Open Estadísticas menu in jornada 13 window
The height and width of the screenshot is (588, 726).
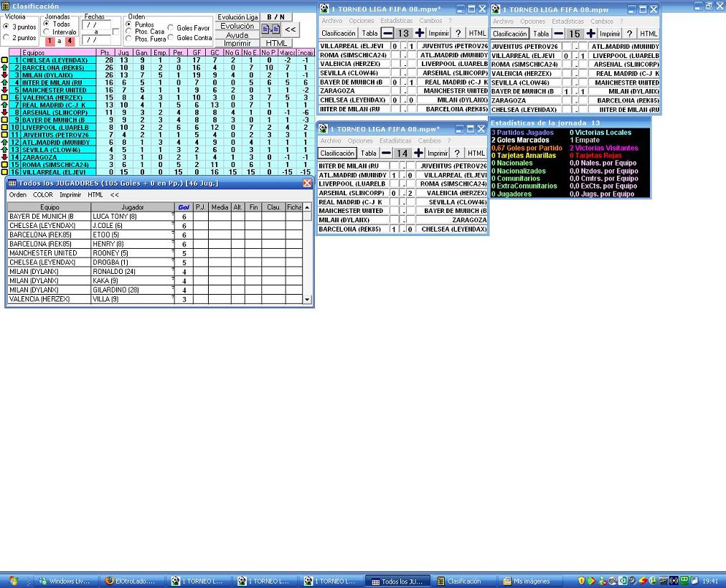click(x=396, y=21)
